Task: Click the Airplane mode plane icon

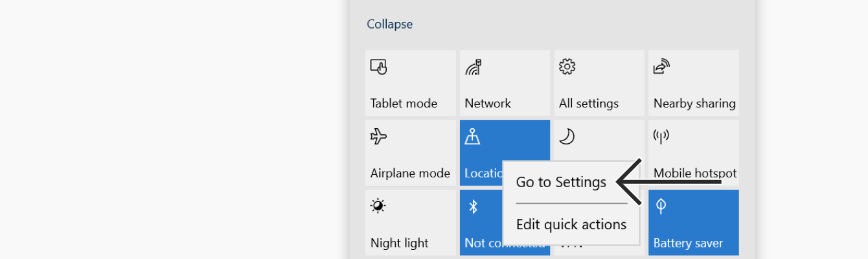Action: [x=378, y=137]
